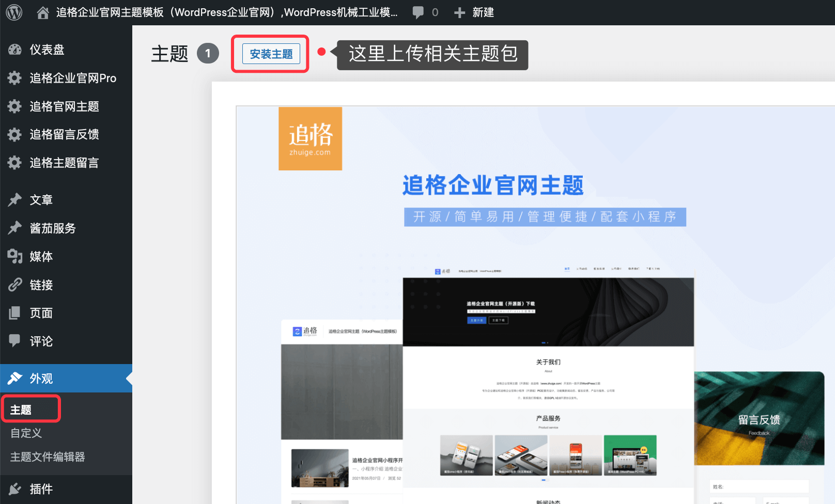Click the pushpin icon beside 酱茄服务
Image resolution: width=835 pixels, height=504 pixels.
pos(15,228)
